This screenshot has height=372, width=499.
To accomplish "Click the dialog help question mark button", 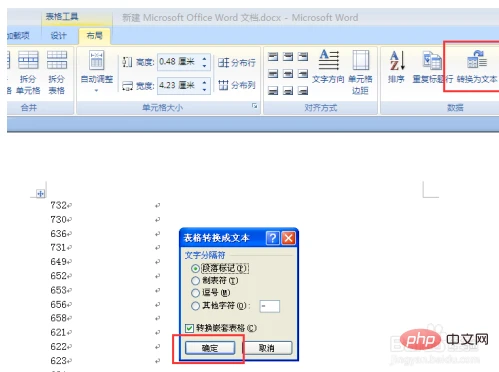I will pyautogui.click(x=272, y=238).
